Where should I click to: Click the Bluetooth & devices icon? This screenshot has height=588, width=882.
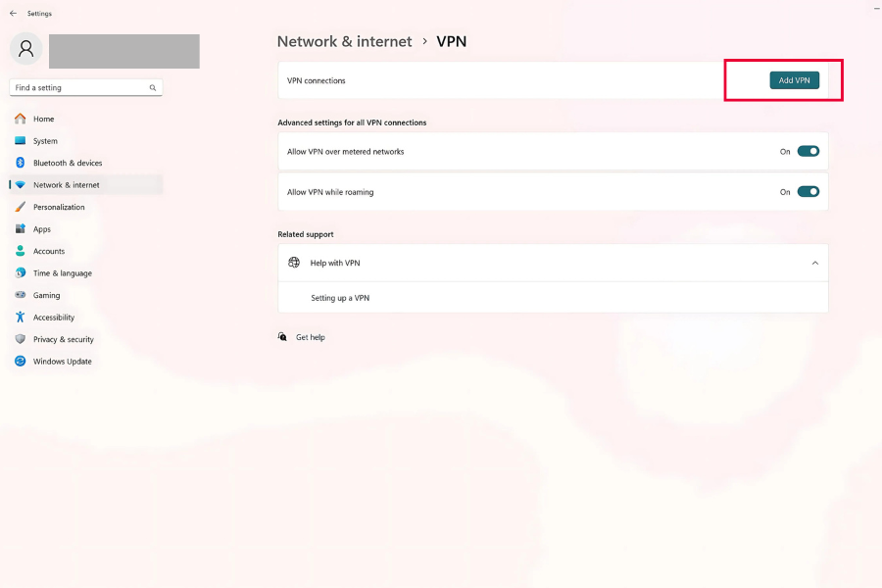20,163
